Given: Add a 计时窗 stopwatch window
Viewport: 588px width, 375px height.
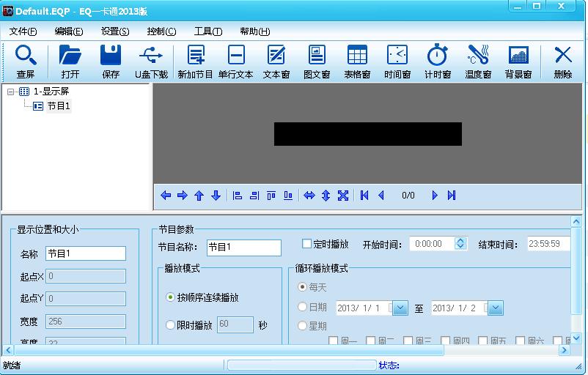Looking at the screenshot, I should [437, 62].
